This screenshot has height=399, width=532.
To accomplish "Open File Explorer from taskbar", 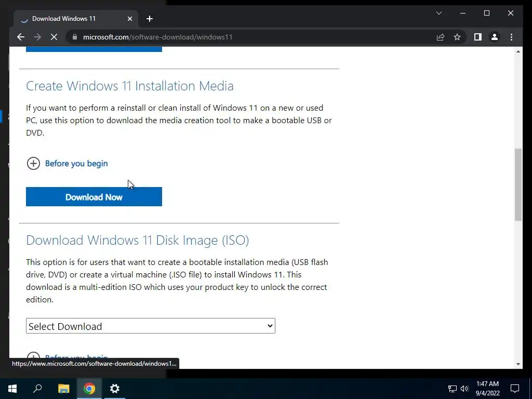I will [x=64, y=389].
